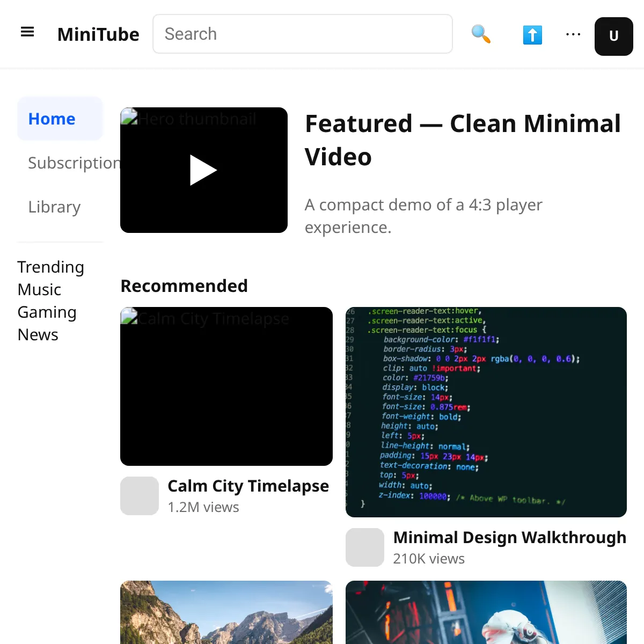
Task: Click the 210K views text
Action: tap(429, 559)
